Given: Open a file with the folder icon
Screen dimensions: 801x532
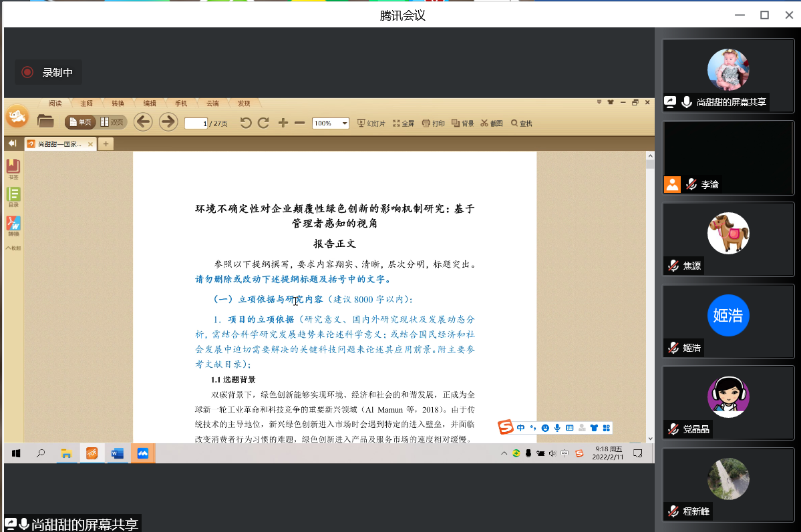Looking at the screenshot, I should point(45,121).
